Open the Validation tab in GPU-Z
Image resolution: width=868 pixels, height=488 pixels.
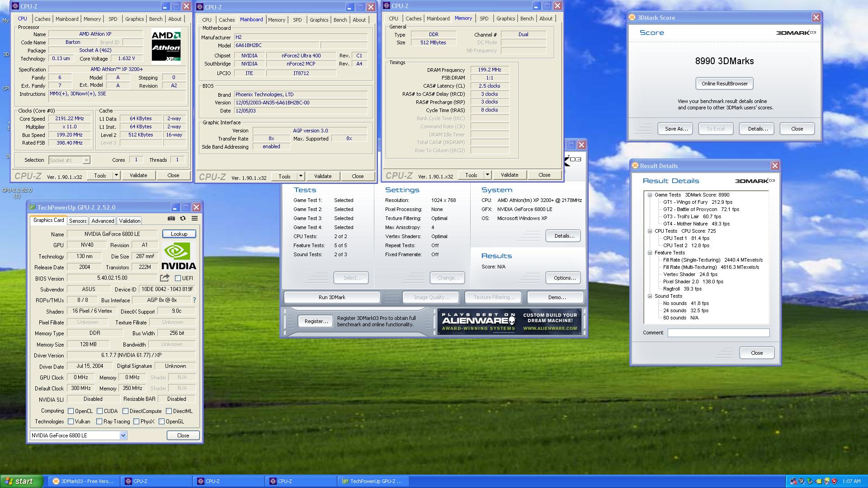click(130, 221)
